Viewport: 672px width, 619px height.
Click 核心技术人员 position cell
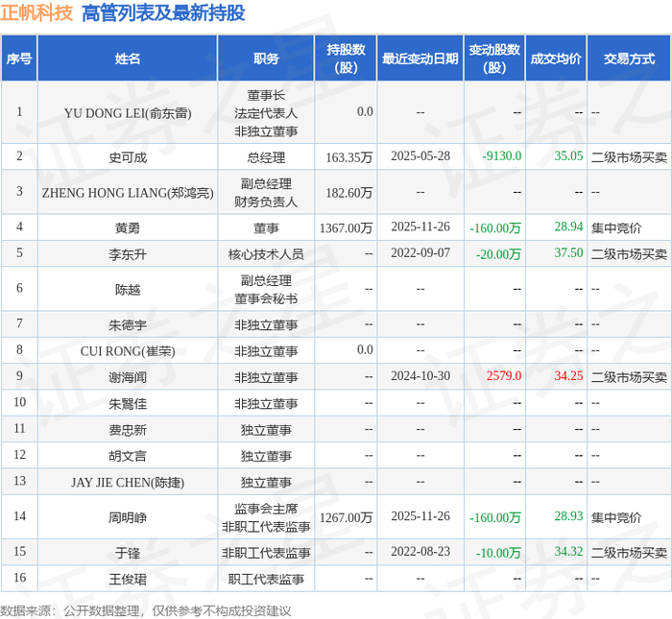pos(266,254)
